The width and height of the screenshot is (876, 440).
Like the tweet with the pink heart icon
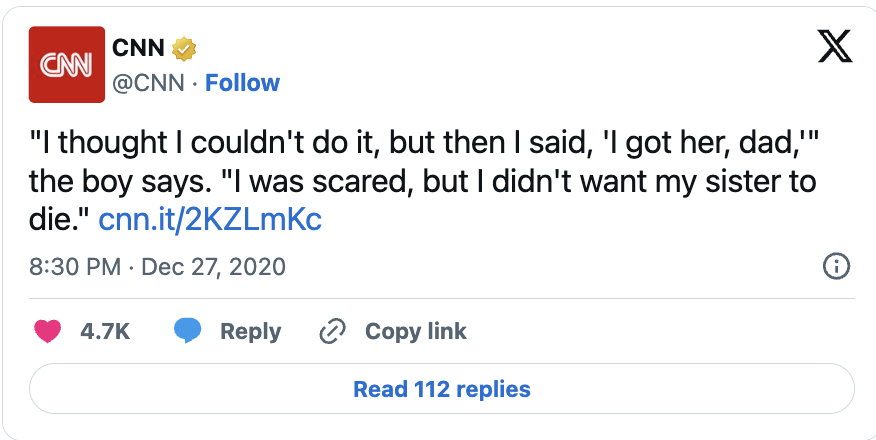(47, 331)
